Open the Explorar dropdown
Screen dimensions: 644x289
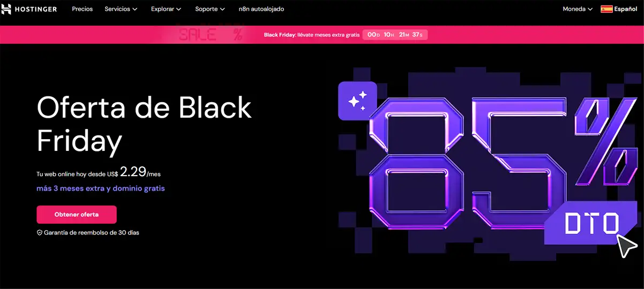(x=166, y=9)
